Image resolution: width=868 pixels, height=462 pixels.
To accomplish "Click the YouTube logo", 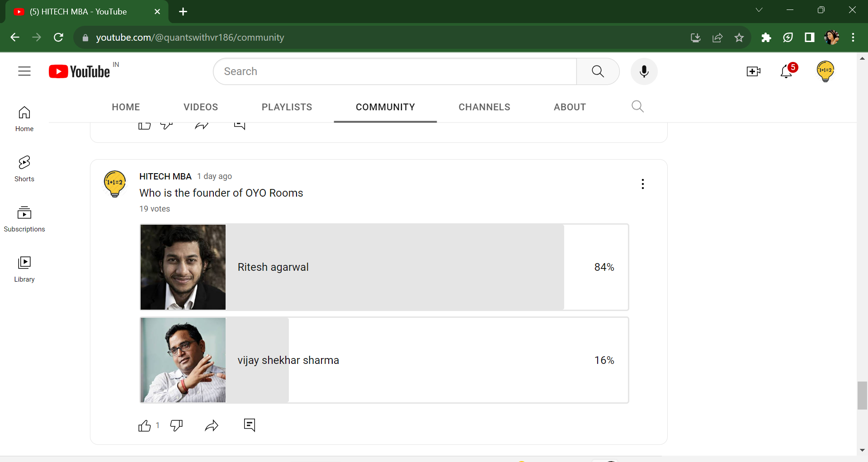I will coord(80,71).
